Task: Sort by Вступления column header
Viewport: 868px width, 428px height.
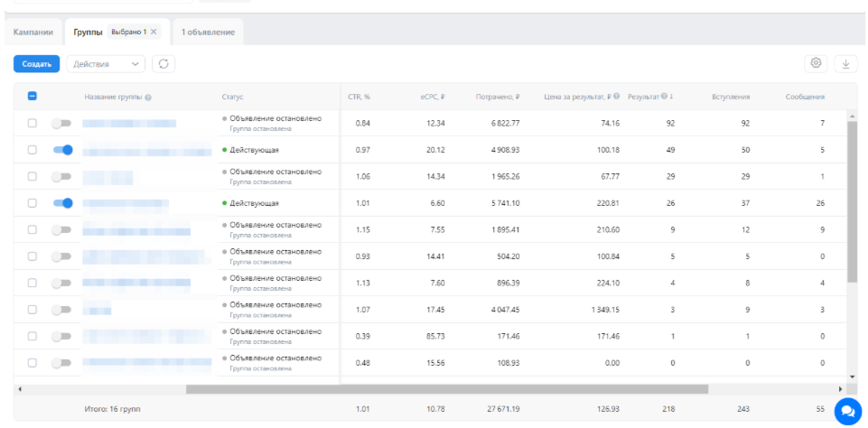Action: [731, 97]
